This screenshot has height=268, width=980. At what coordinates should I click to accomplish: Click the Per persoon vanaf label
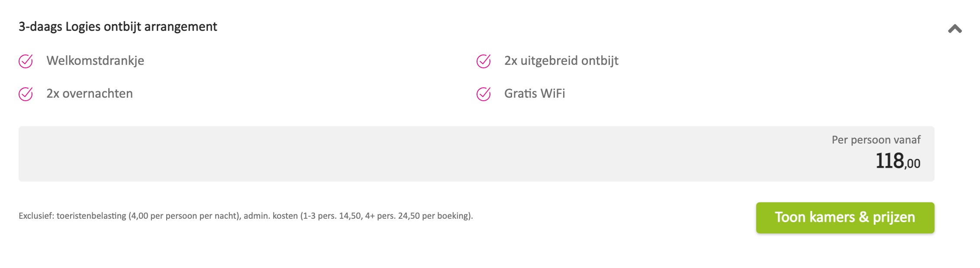click(876, 140)
